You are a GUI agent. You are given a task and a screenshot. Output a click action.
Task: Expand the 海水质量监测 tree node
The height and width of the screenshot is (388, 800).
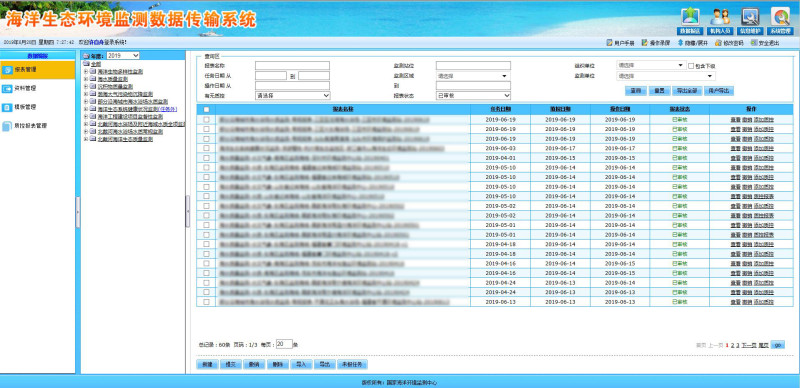(86, 79)
